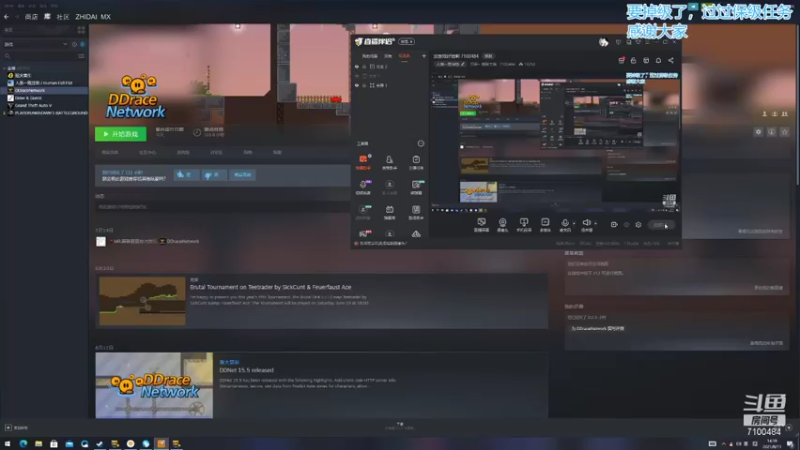
Task: Open lock icon in streaming app header
Action: click(x=633, y=60)
